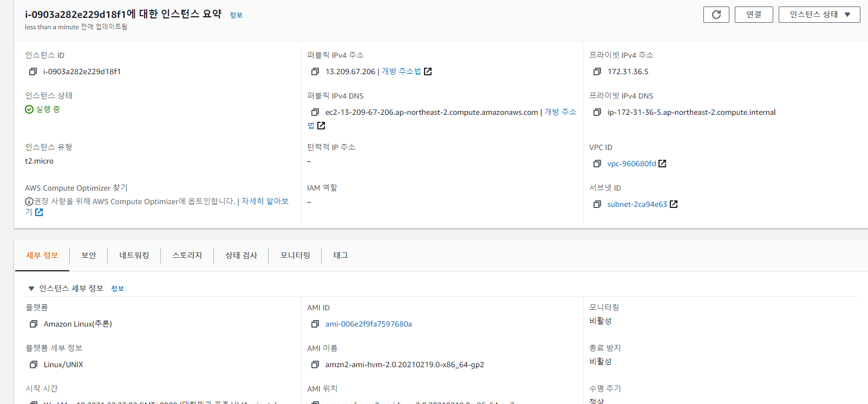
Task: Copy private IPv4 address 172.31.36.5
Action: [597, 71]
